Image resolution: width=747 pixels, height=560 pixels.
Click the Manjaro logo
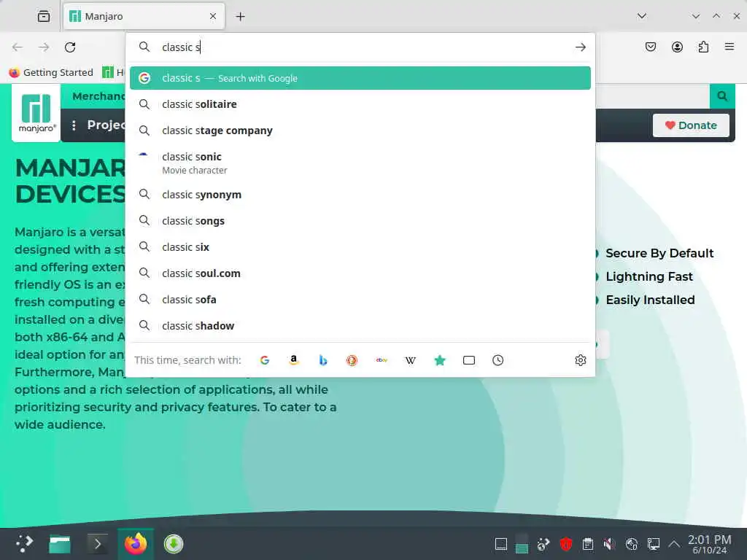pyautogui.click(x=36, y=113)
